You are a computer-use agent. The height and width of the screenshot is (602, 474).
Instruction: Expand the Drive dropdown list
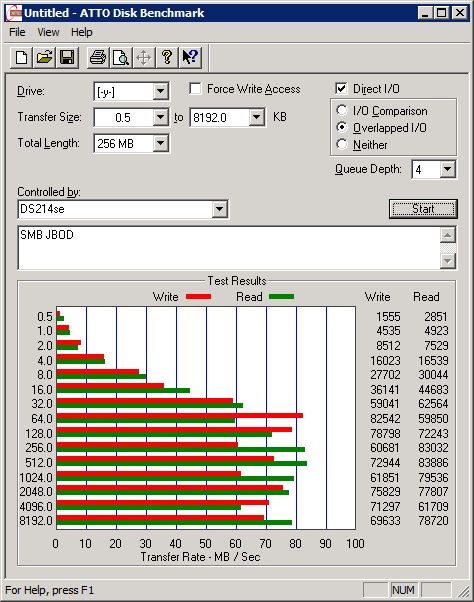coord(160,91)
